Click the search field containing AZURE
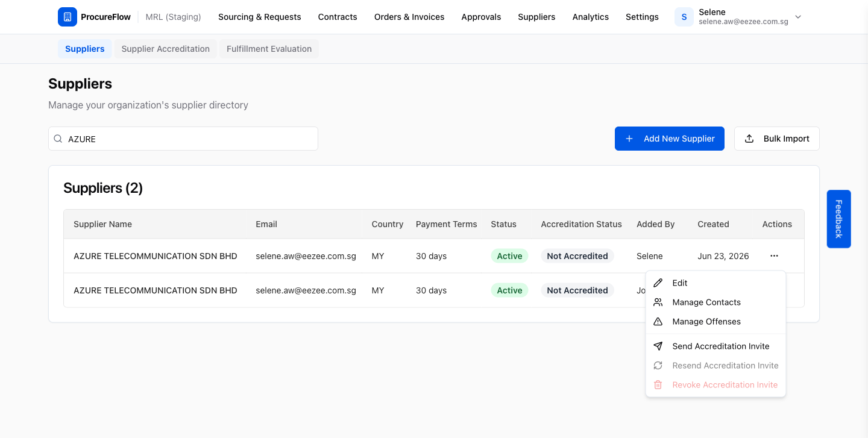Viewport: 868px width, 438px height. click(183, 139)
